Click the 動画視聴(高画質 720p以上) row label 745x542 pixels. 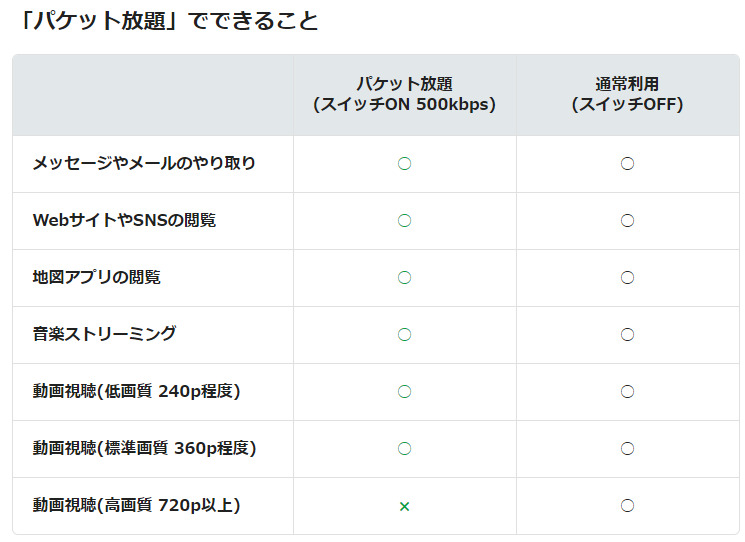pos(136,506)
